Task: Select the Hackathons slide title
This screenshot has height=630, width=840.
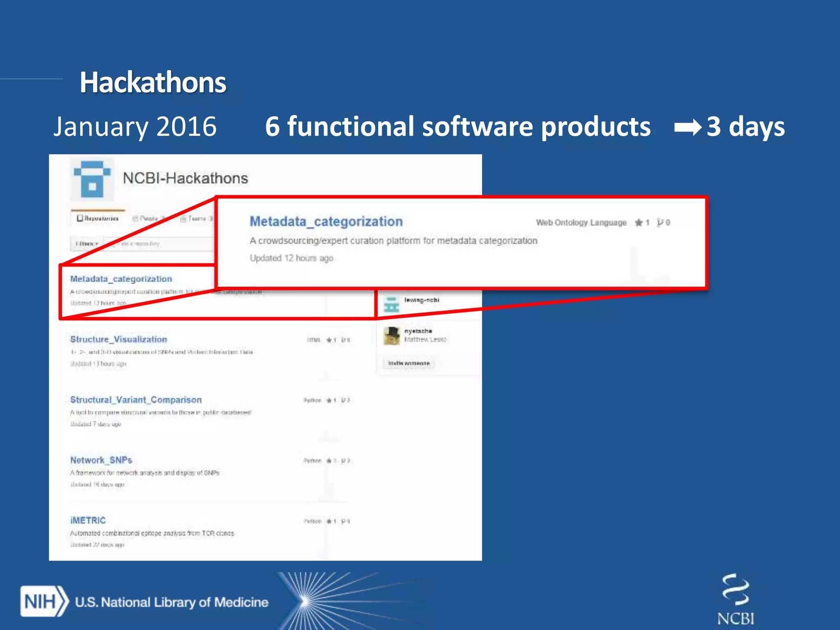Action: [153, 82]
